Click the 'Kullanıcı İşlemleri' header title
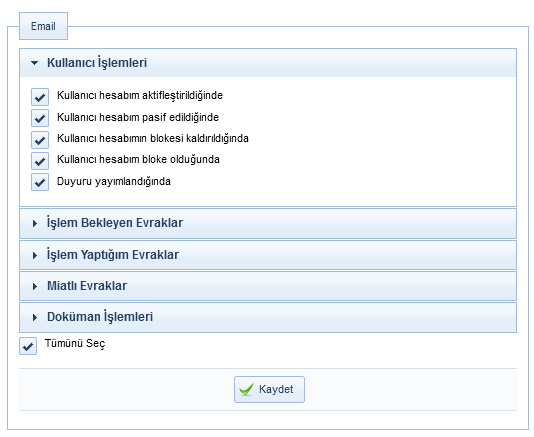This screenshot has height=437, width=534. tap(97, 62)
